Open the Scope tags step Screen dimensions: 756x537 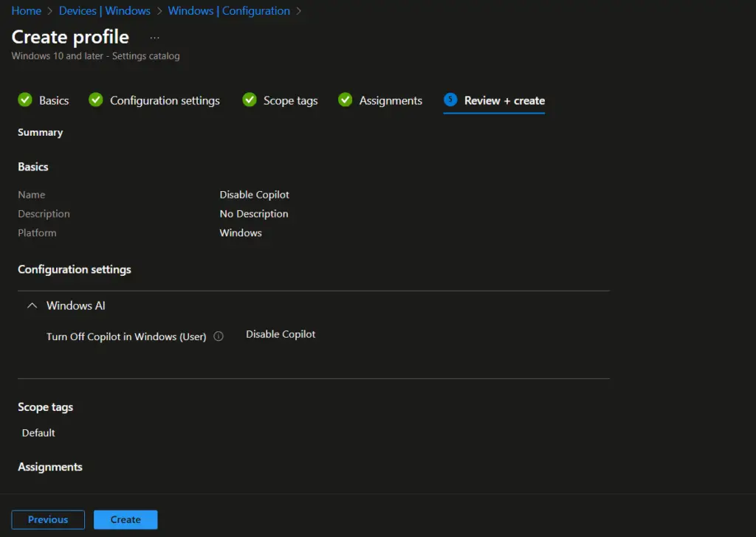[289, 100]
